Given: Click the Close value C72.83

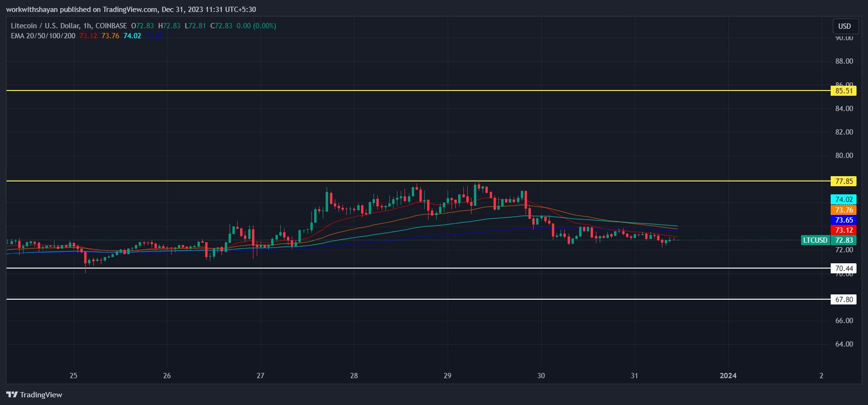Looking at the screenshot, I should (221, 26).
